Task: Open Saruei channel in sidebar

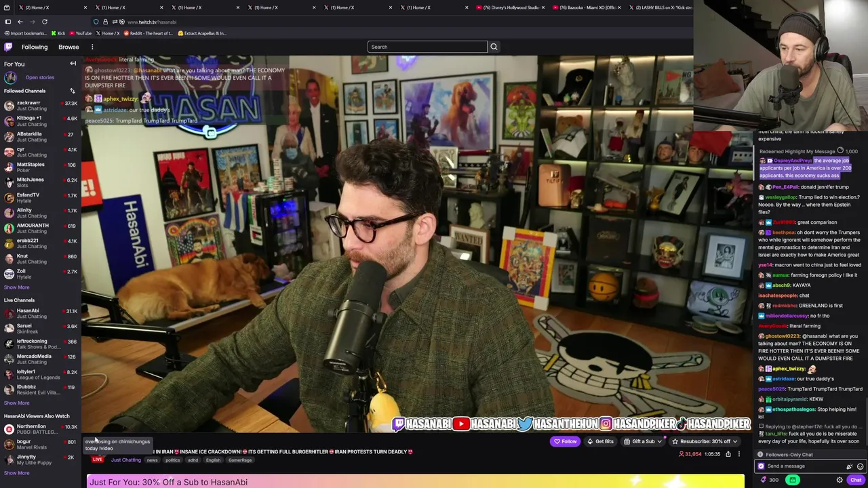Action: pyautogui.click(x=41, y=329)
